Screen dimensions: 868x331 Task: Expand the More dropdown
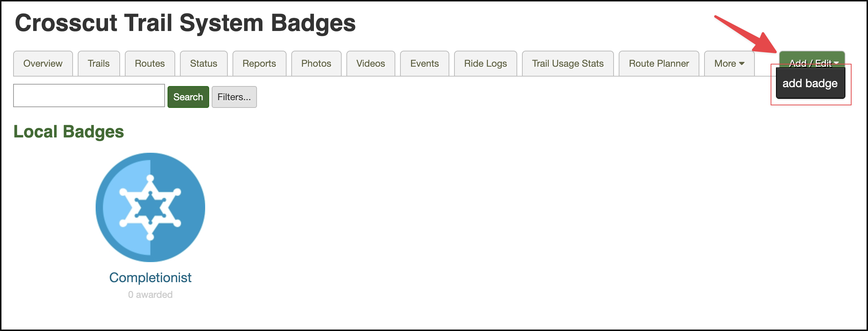(x=729, y=63)
